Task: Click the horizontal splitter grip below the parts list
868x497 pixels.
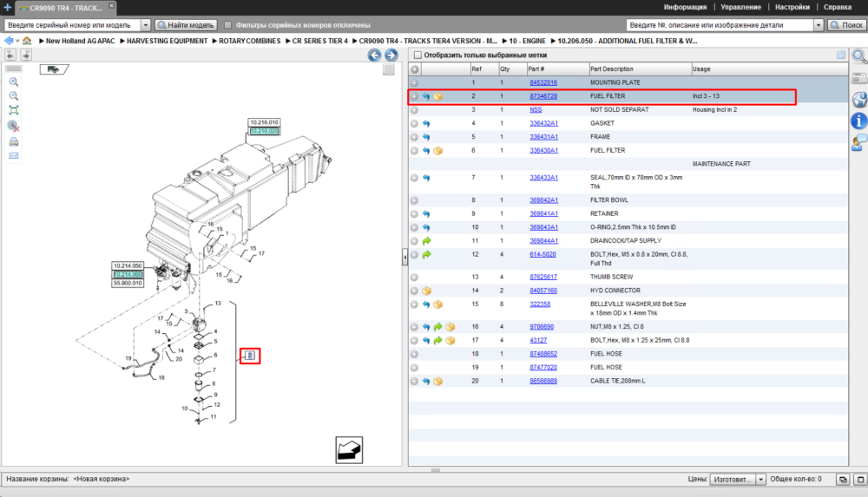Action: [436, 470]
